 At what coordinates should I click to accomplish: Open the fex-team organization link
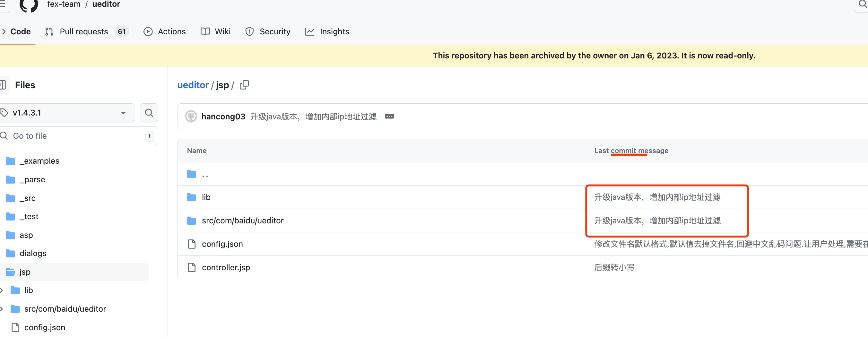64,4
